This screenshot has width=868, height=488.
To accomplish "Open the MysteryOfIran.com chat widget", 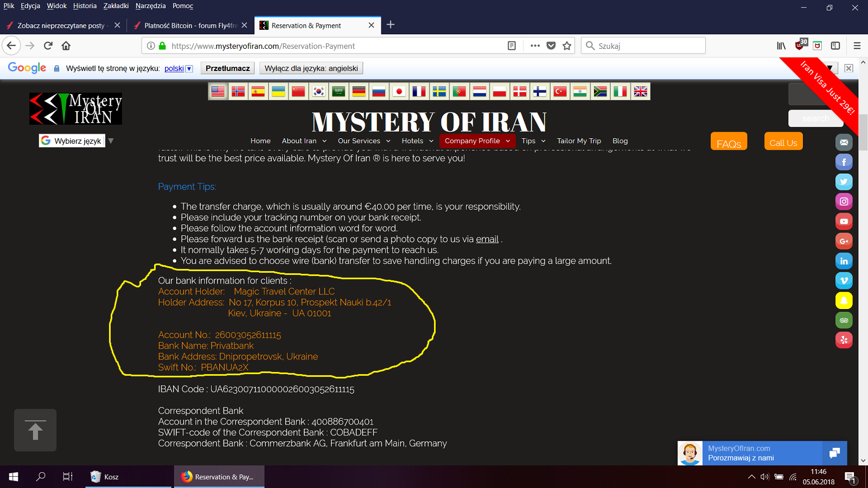I will (x=762, y=453).
